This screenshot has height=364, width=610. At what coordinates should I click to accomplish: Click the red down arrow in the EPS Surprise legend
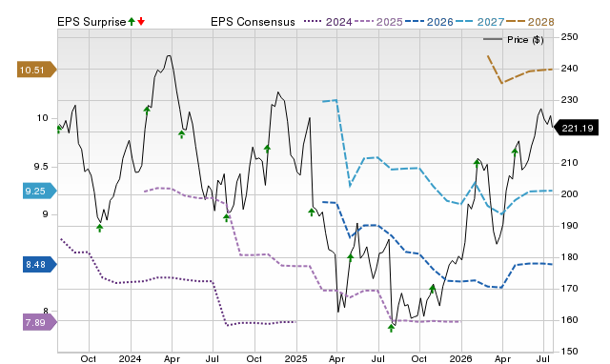click(141, 21)
